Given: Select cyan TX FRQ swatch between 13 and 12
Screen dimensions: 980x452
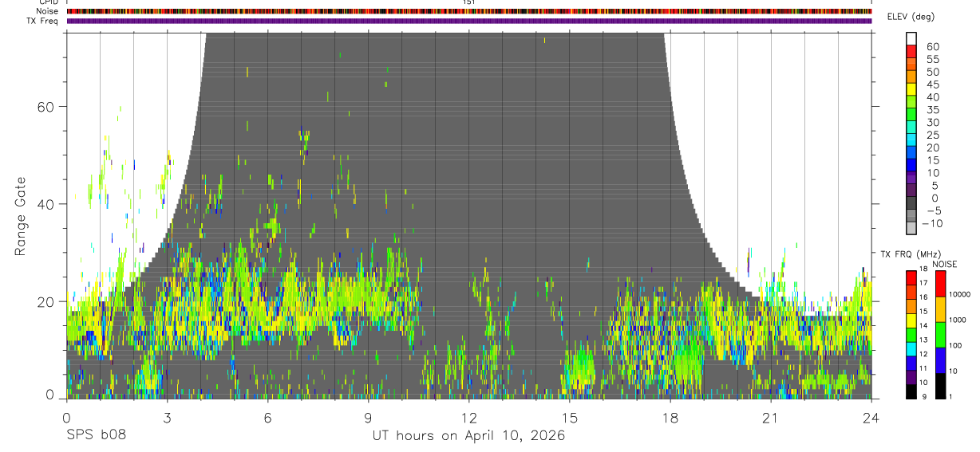Looking at the screenshot, I should pos(911,348).
